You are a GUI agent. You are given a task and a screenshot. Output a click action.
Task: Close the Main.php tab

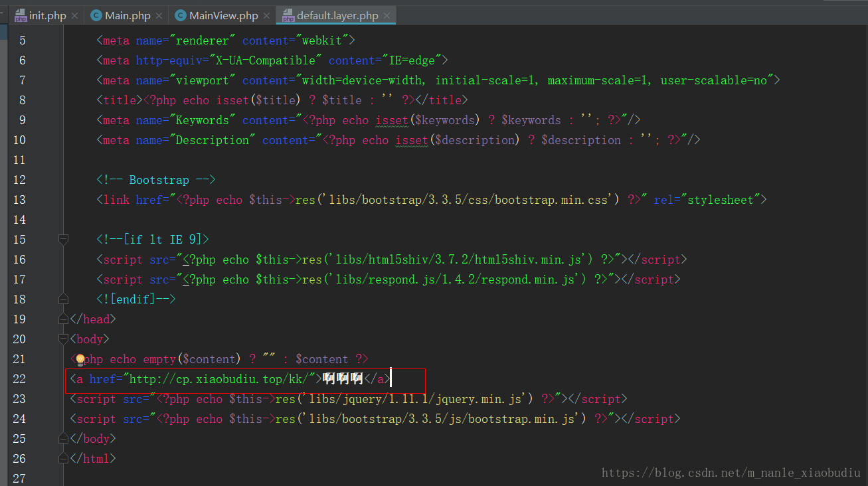pyautogui.click(x=159, y=15)
